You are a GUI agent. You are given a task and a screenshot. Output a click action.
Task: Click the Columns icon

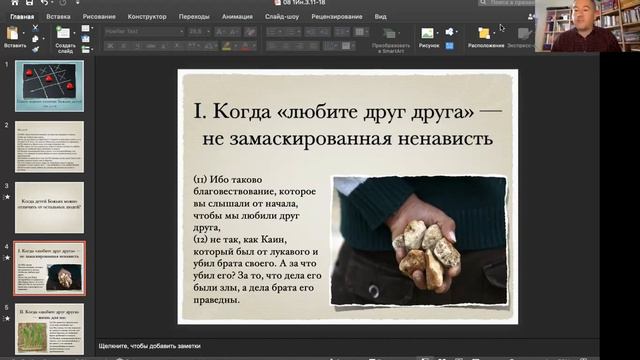pyautogui.click(x=360, y=31)
